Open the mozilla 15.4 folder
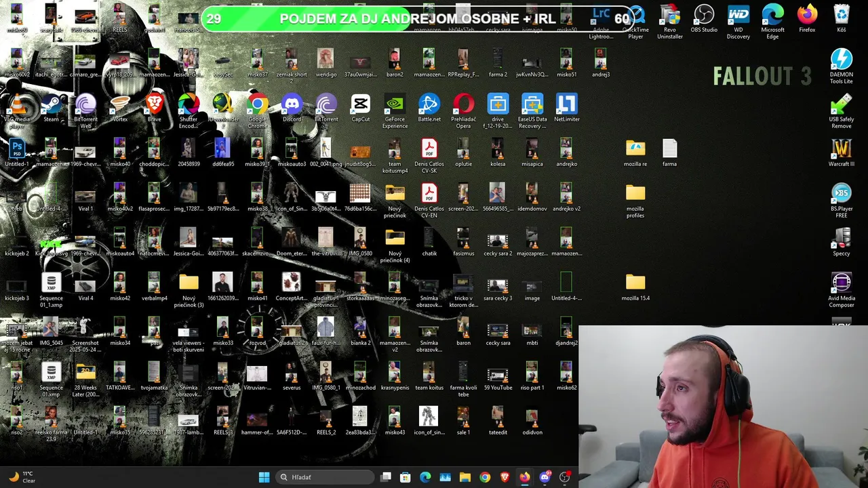The image size is (868, 488). (x=635, y=287)
